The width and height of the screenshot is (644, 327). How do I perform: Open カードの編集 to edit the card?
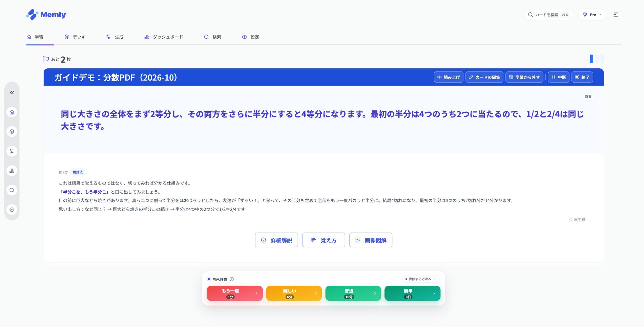(x=484, y=77)
